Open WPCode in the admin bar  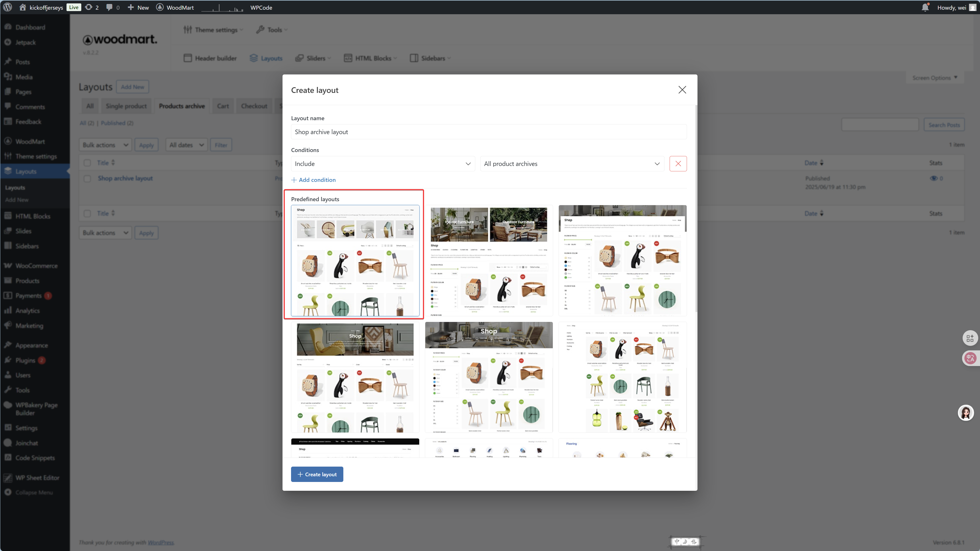(x=261, y=7)
